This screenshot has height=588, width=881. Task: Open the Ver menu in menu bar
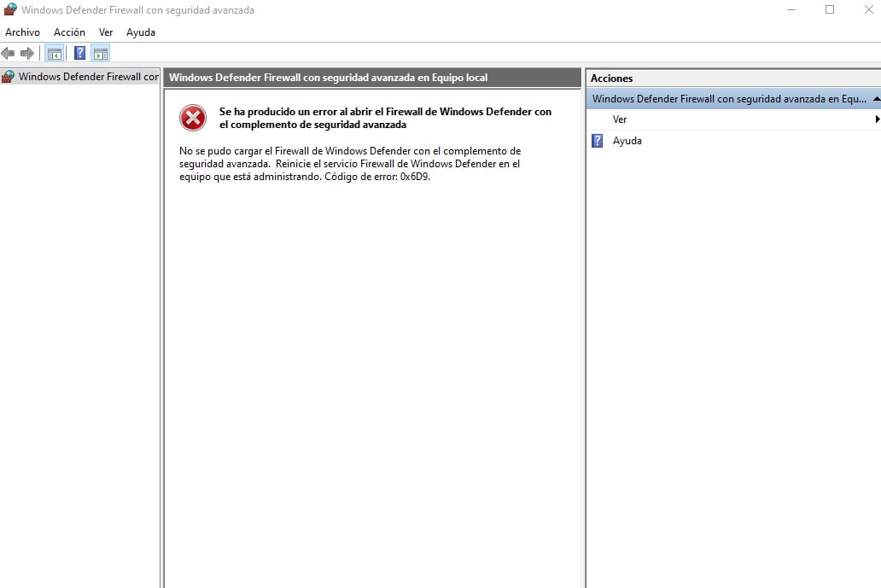106,32
